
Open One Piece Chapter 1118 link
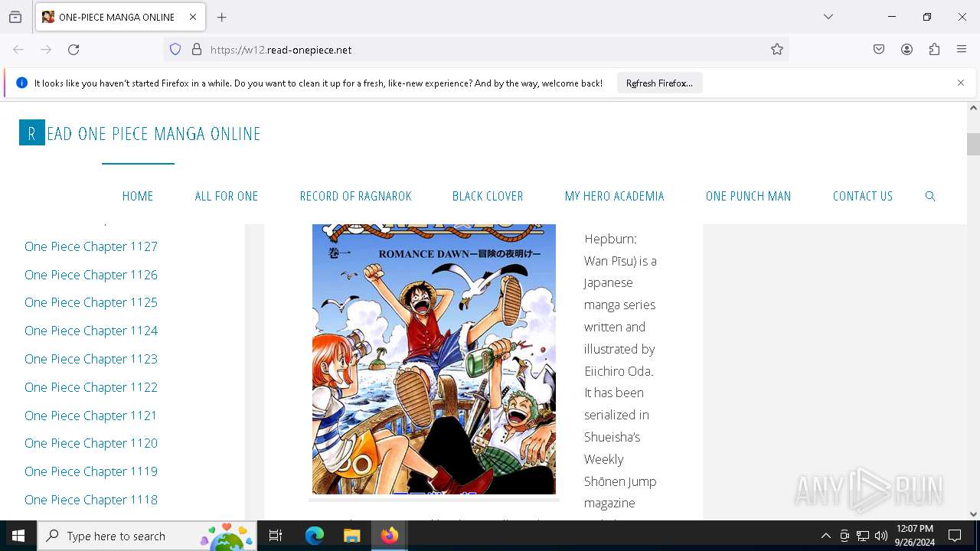91,500
